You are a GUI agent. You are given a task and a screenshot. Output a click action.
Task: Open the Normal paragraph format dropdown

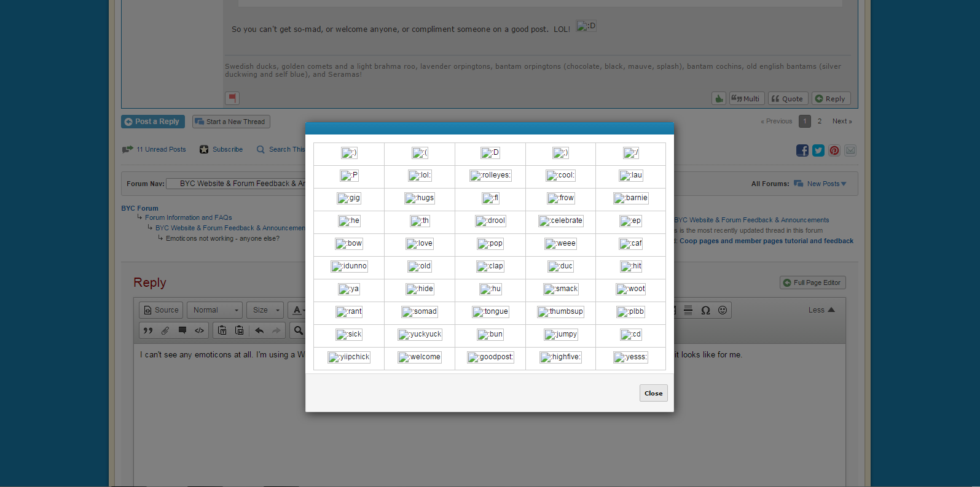[x=214, y=310]
